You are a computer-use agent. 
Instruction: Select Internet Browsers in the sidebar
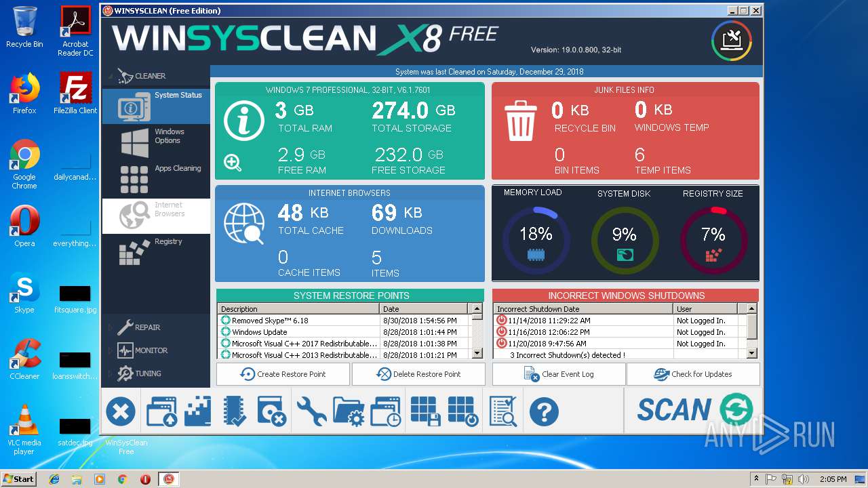[x=156, y=216]
